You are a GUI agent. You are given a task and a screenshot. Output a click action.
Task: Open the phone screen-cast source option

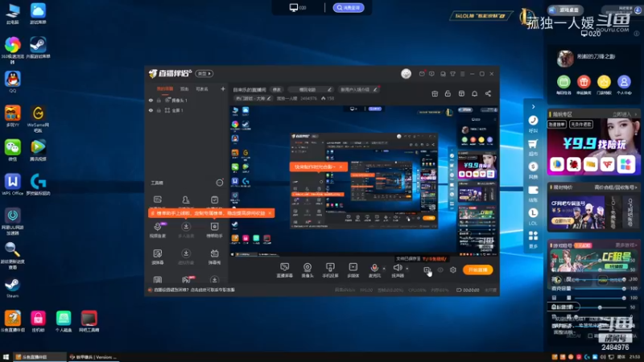click(330, 270)
